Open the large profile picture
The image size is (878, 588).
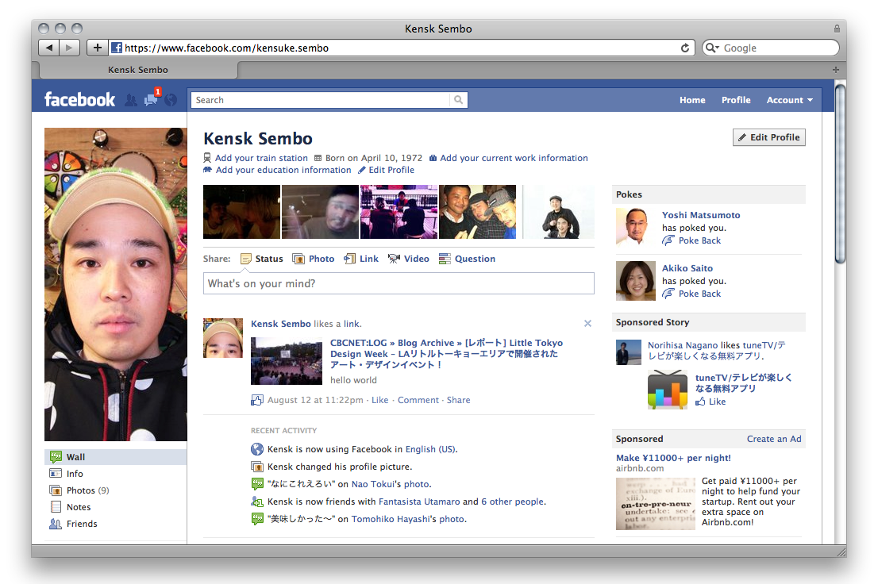(116, 284)
